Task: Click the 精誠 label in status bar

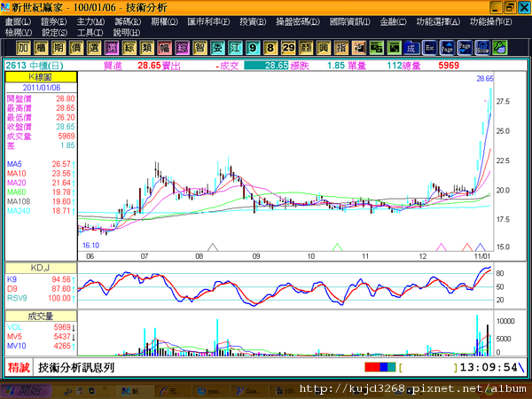Action: click(x=19, y=367)
